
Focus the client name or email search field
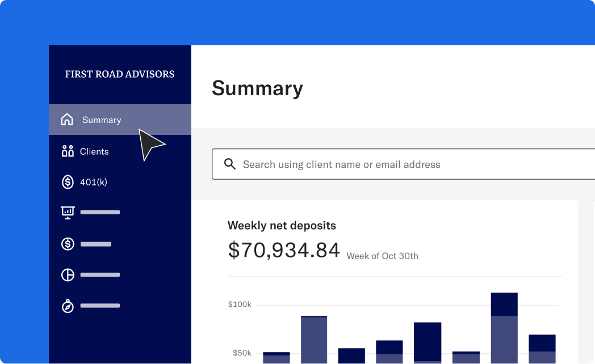(x=397, y=164)
